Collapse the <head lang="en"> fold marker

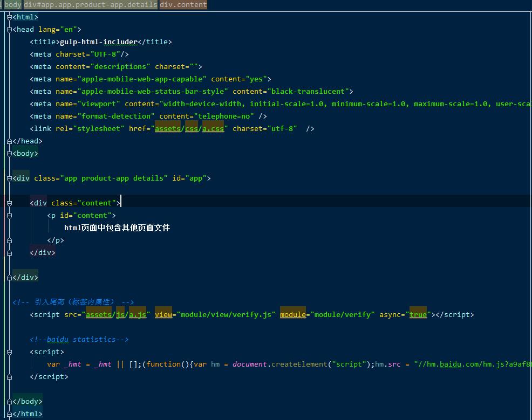click(10, 30)
